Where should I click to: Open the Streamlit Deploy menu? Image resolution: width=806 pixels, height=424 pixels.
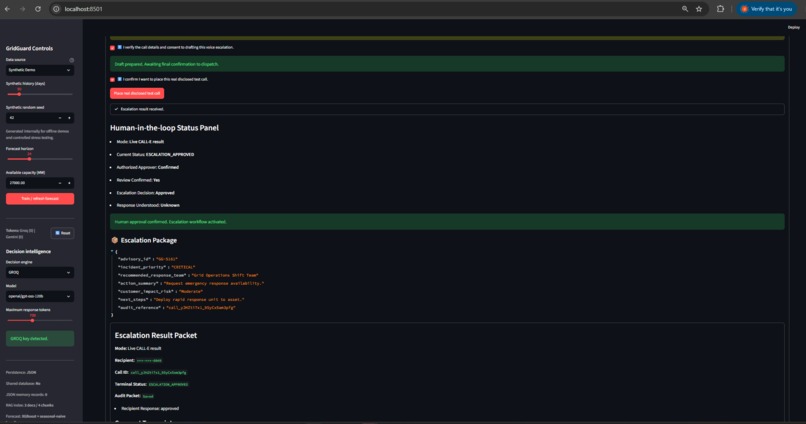click(794, 27)
